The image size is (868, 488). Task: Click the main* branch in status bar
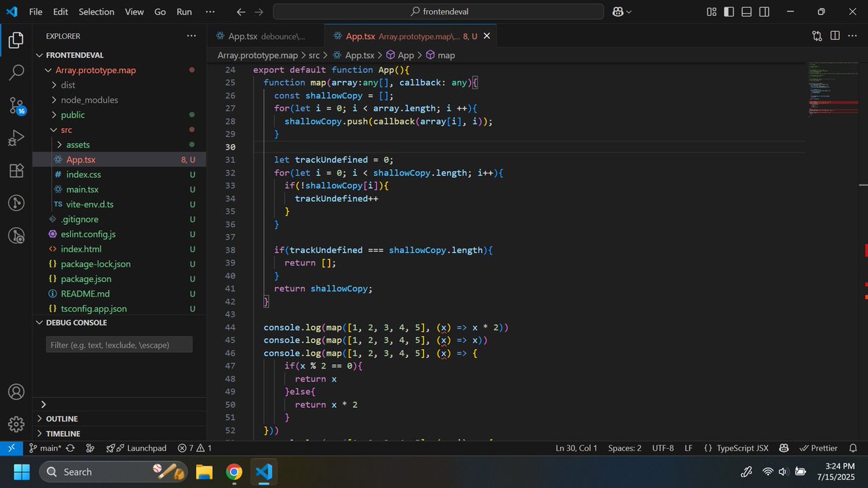(45, 448)
